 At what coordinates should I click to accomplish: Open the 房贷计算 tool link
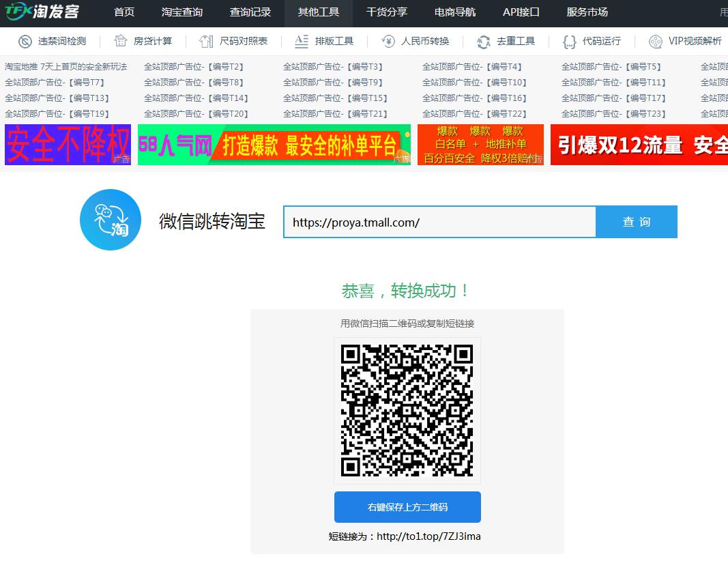(152, 42)
